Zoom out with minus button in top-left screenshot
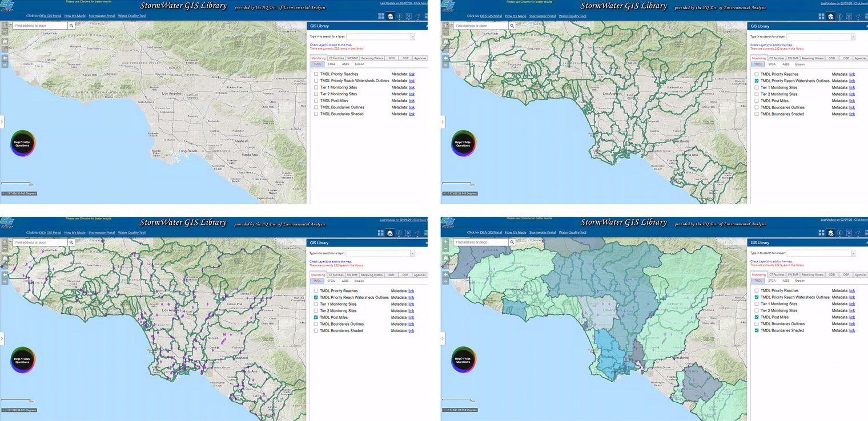Viewport: 868px width, 421px height. tap(5, 33)
